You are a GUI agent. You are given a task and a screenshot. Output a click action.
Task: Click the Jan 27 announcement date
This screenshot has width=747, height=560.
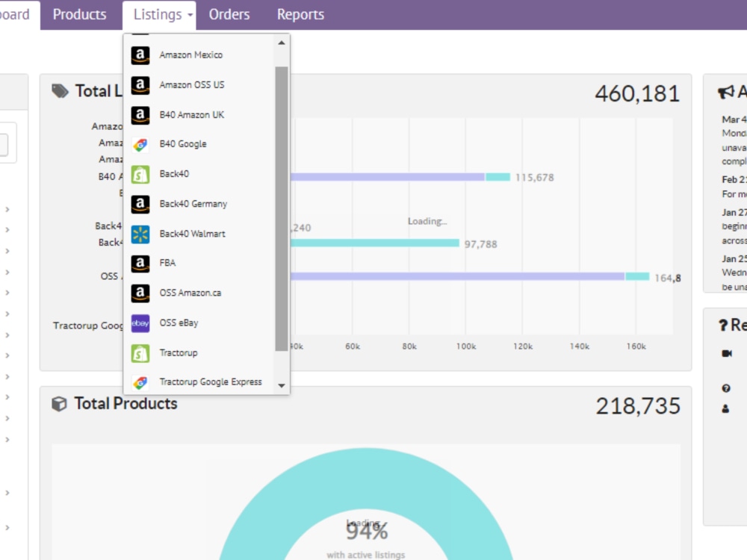tap(734, 212)
